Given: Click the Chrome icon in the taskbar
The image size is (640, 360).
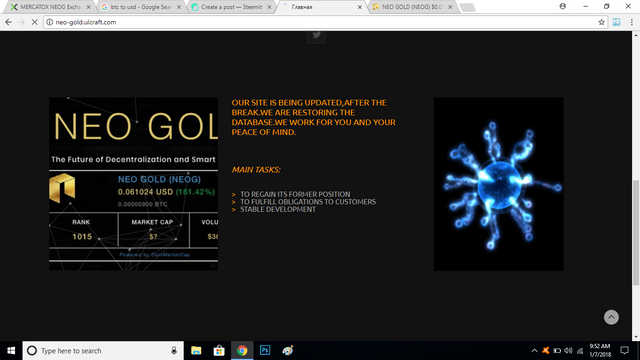Looking at the screenshot, I should click(242, 351).
